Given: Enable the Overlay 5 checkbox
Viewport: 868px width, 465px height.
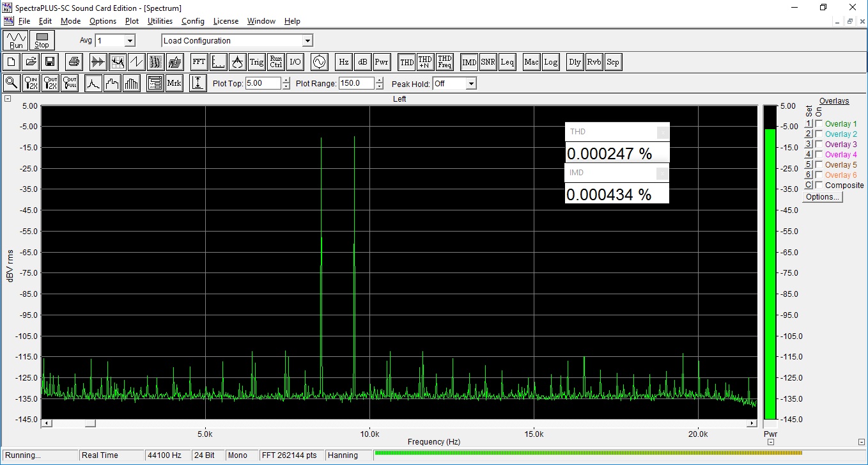Looking at the screenshot, I should point(819,165).
